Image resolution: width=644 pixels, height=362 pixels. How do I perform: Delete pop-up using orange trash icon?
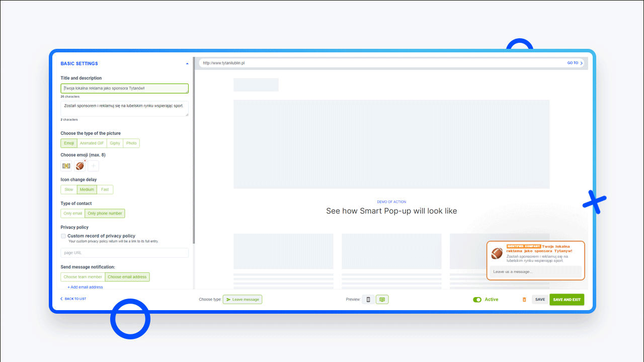click(x=524, y=300)
